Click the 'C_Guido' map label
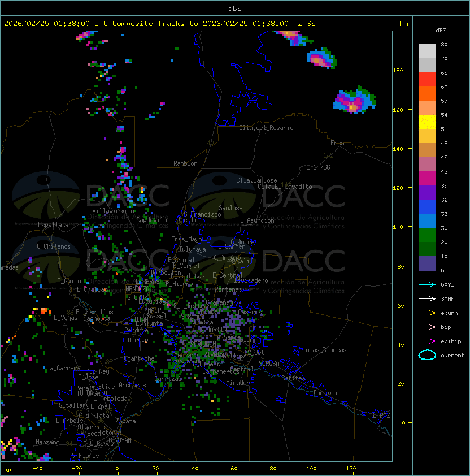 (69, 281)
